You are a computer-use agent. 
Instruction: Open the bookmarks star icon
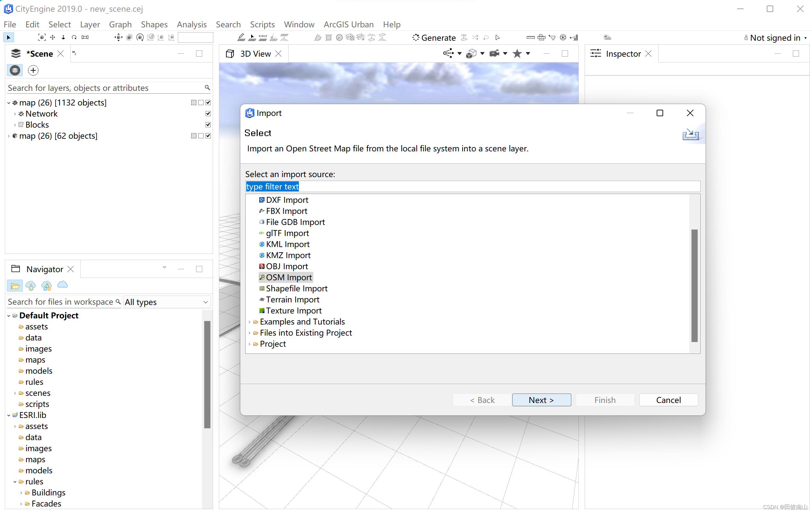pyautogui.click(x=517, y=54)
